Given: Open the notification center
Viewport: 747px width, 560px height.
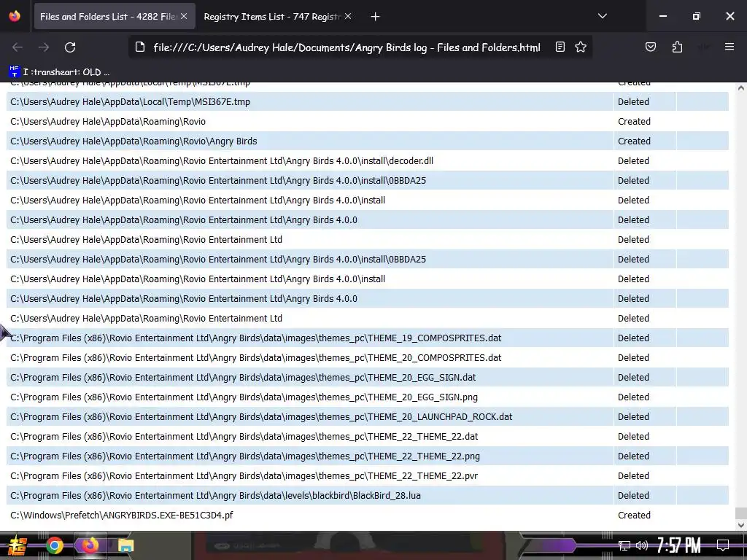Looking at the screenshot, I should point(723,545).
